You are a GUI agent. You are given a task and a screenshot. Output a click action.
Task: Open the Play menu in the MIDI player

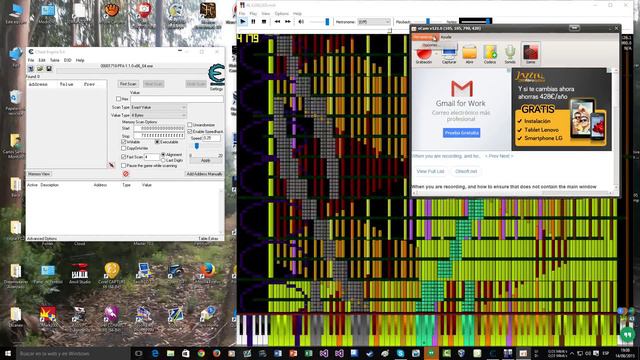coord(253,13)
